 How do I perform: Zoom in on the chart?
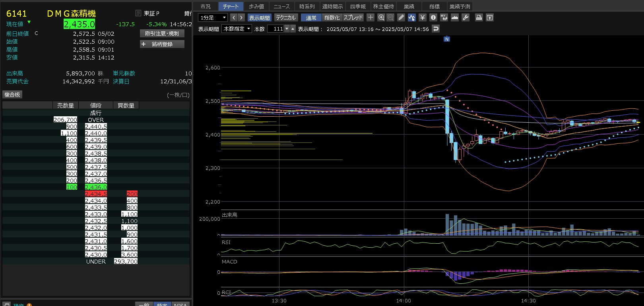(381, 17)
